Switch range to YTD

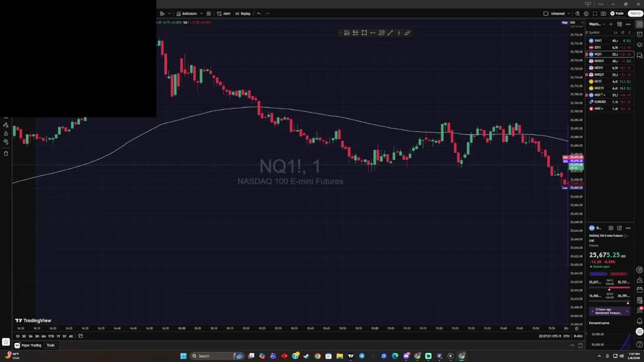click(x=51, y=336)
